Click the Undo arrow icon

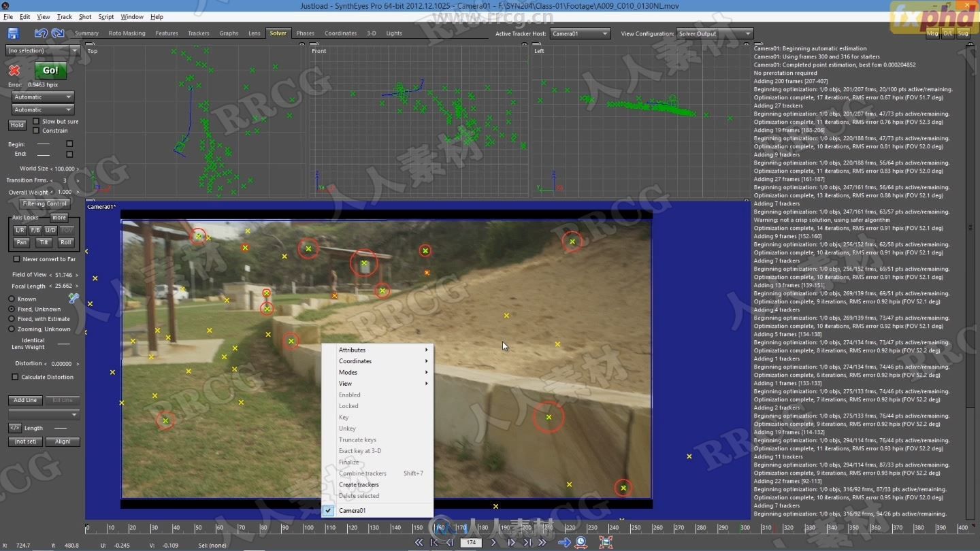point(41,33)
